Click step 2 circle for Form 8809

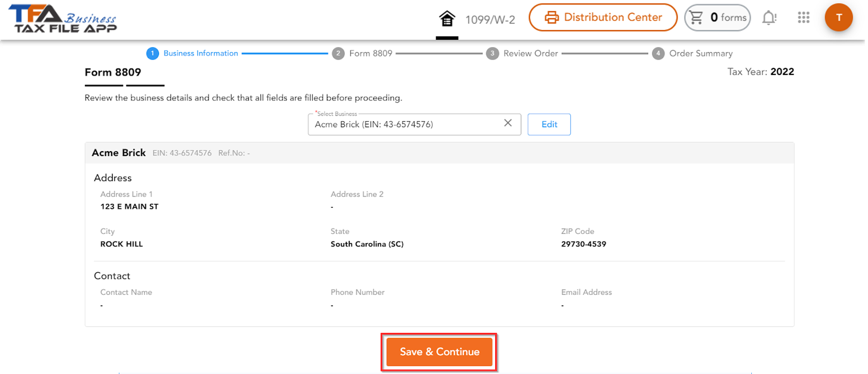(339, 53)
